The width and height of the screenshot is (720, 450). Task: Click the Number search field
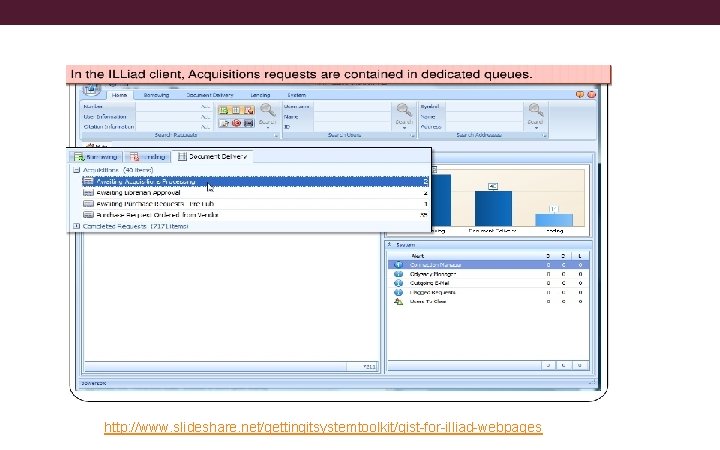click(x=174, y=107)
